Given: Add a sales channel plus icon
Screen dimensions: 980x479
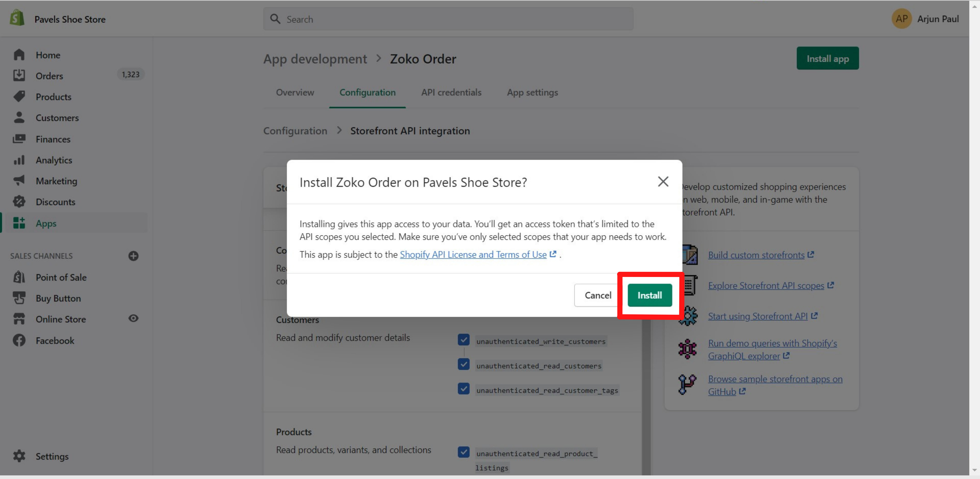Looking at the screenshot, I should [133, 256].
